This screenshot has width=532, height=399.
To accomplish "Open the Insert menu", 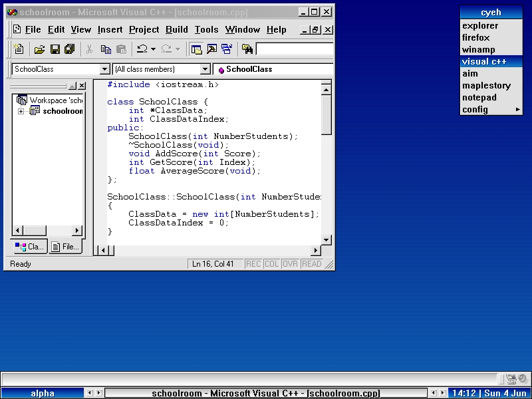I will click(110, 30).
